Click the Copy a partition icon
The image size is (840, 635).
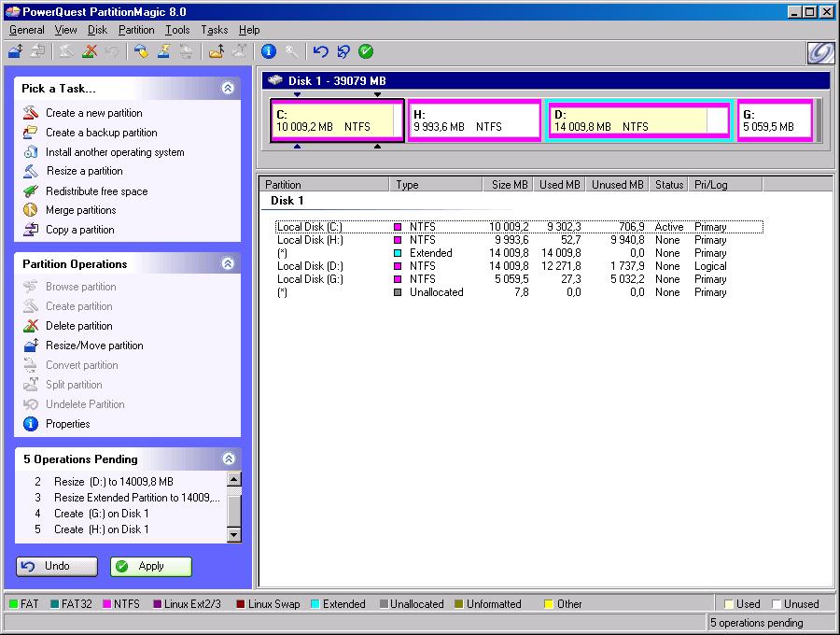[31, 230]
